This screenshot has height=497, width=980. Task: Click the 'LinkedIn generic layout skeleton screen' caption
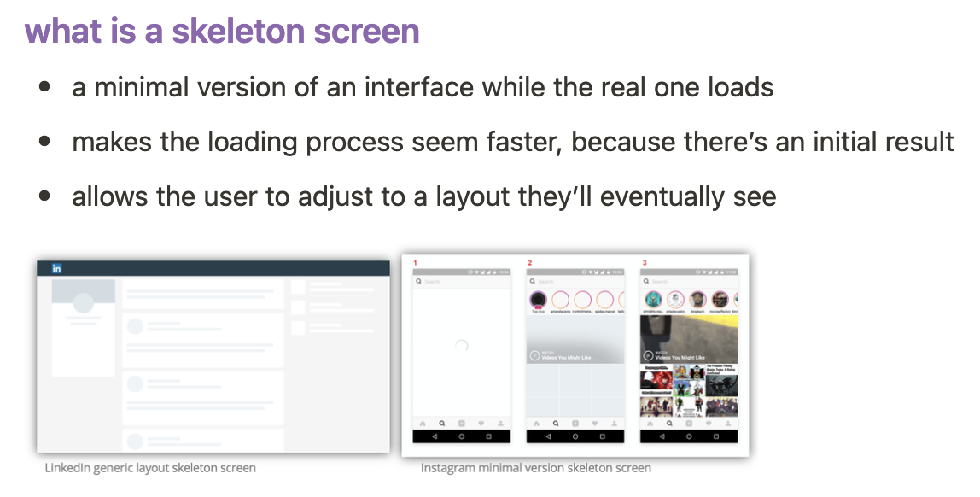pyautogui.click(x=150, y=468)
